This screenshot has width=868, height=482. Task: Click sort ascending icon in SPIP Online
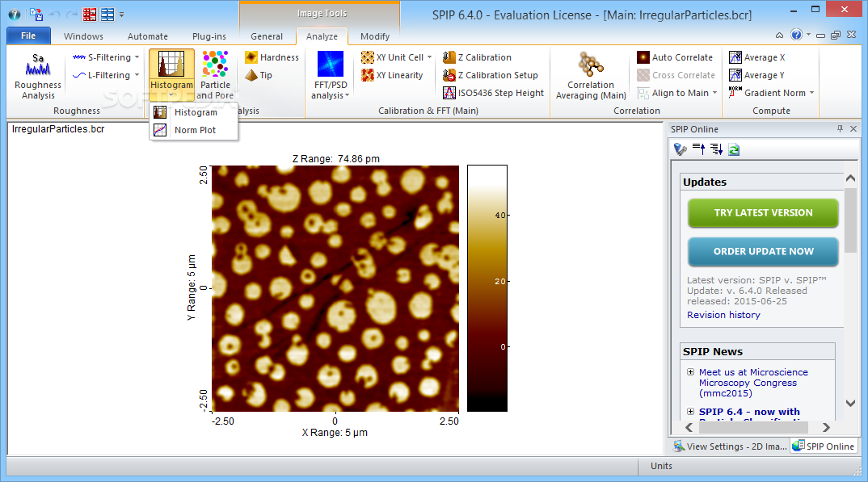[698, 149]
